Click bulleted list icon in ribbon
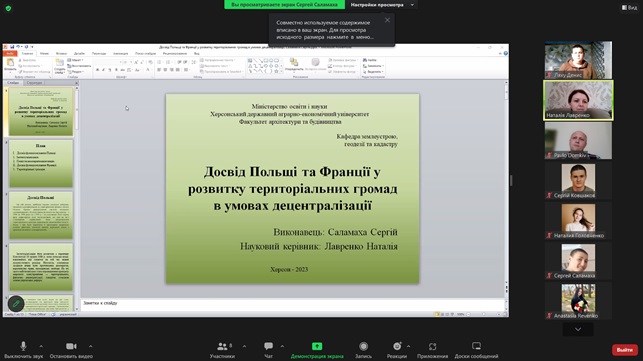Image resolution: width=643 pixels, height=361 pixels. coord(159,62)
